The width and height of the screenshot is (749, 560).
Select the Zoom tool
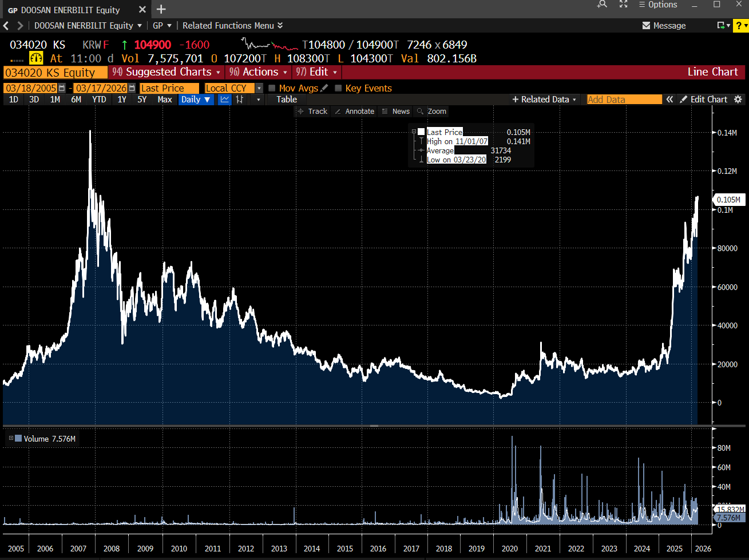(x=432, y=112)
